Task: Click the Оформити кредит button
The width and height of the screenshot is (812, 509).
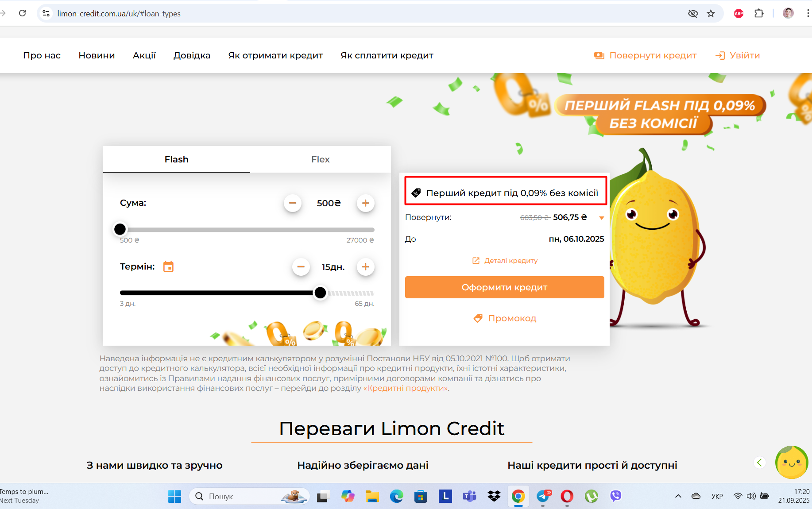Action: click(x=505, y=287)
